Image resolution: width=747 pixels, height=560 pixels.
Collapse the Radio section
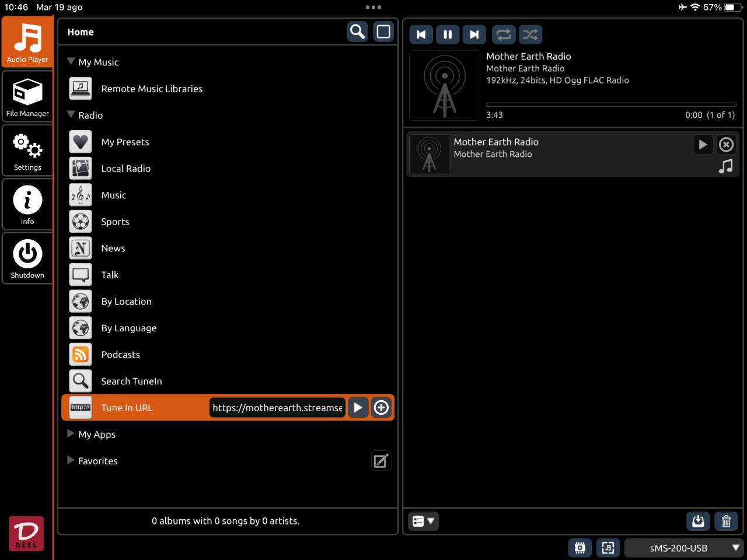[71, 115]
